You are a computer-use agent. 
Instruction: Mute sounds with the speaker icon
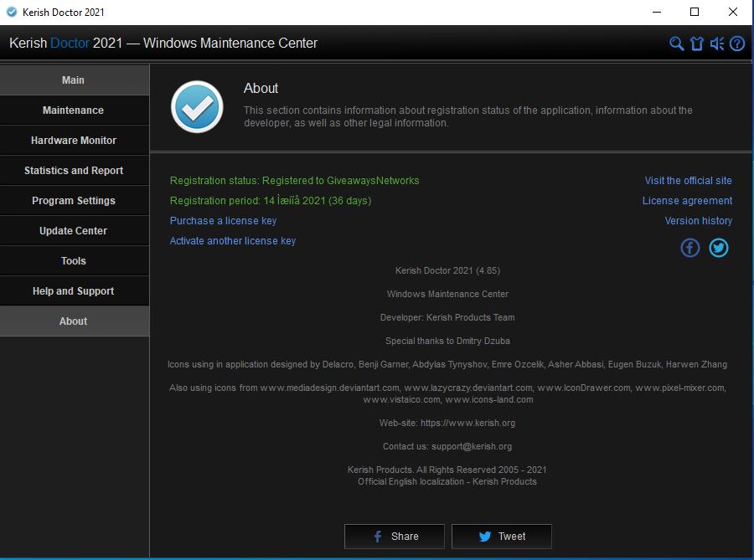coord(717,44)
